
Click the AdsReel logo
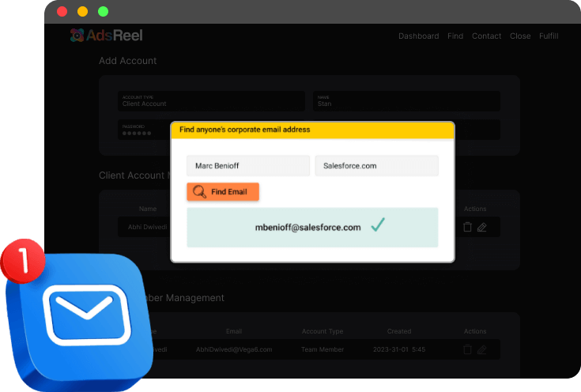107,36
